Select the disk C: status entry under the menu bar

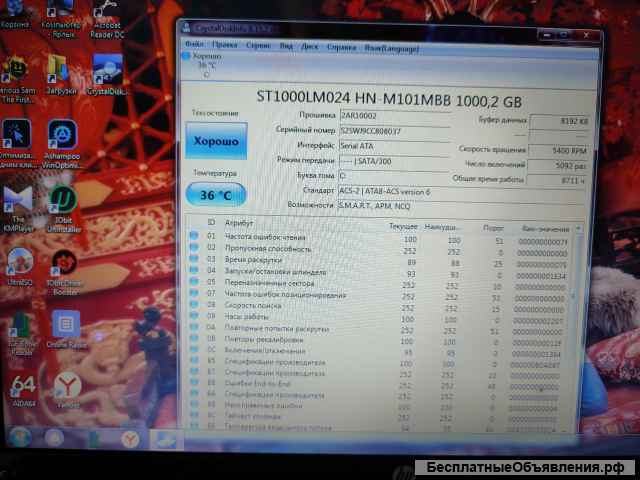tap(205, 65)
